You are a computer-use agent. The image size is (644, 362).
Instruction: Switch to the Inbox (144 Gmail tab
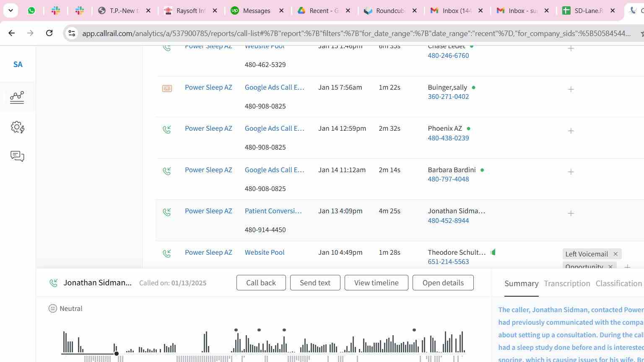tap(451, 10)
